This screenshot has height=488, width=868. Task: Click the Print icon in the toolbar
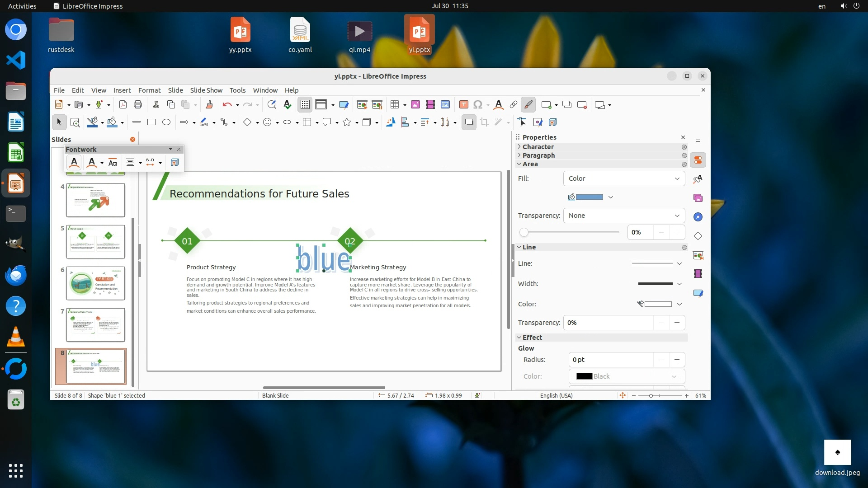138,105
